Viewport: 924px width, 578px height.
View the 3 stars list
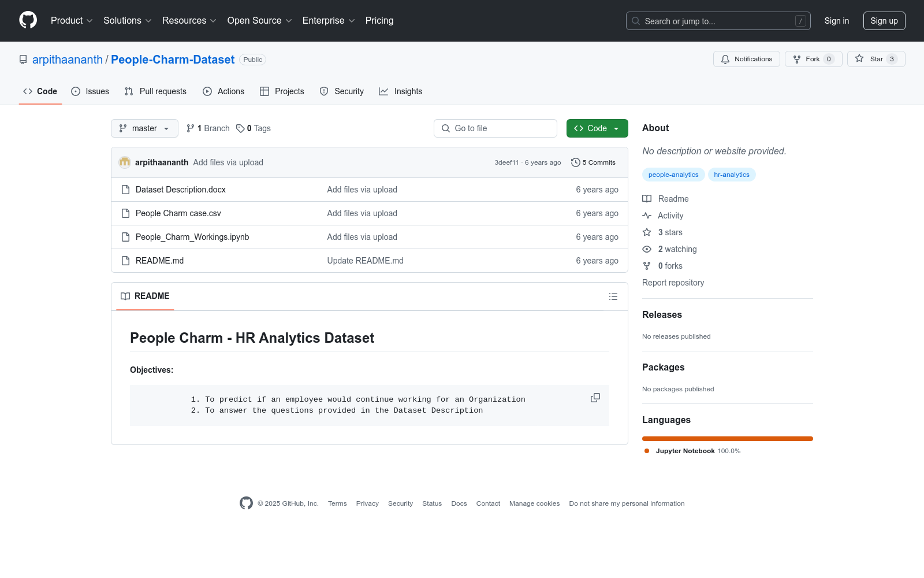(662, 232)
